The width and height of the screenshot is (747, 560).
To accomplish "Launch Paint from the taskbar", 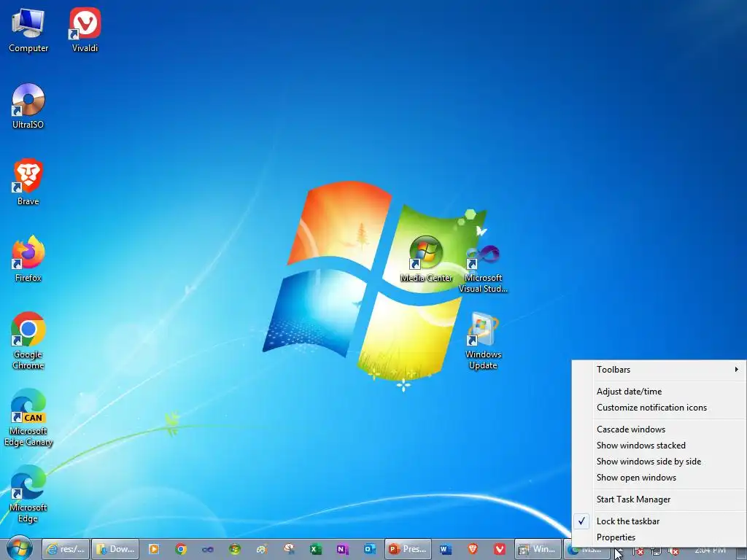I will [262, 549].
